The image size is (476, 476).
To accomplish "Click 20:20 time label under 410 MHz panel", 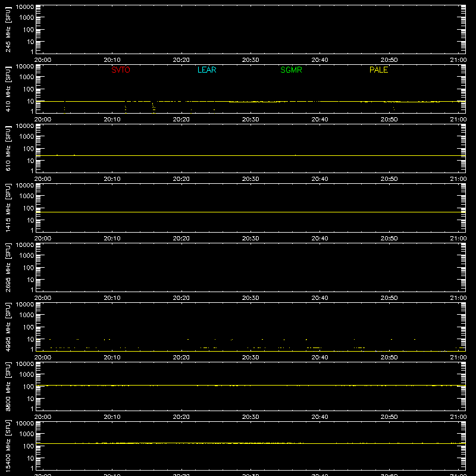I will (181, 120).
